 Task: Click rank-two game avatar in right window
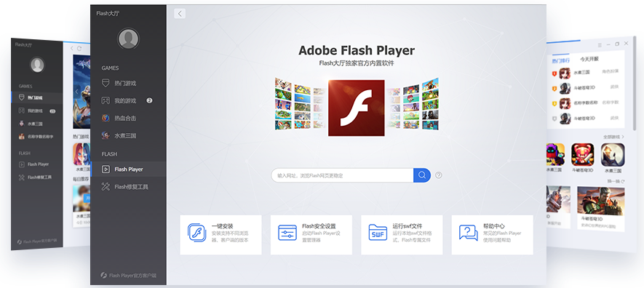[565, 88]
